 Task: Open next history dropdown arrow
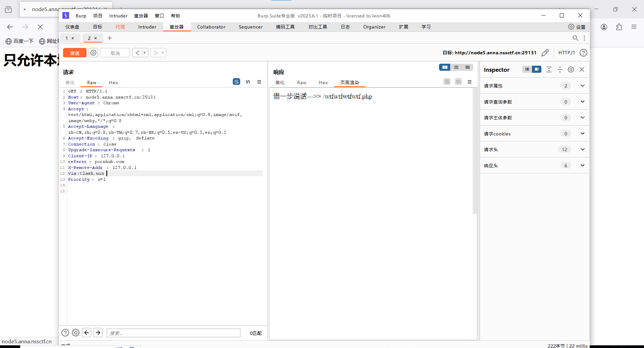click(x=163, y=53)
